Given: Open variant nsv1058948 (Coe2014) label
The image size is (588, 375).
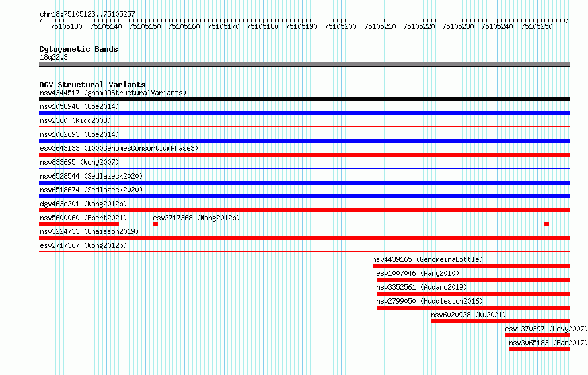Looking at the screenshot, I should pyautogui.click(x=79, y=106).
